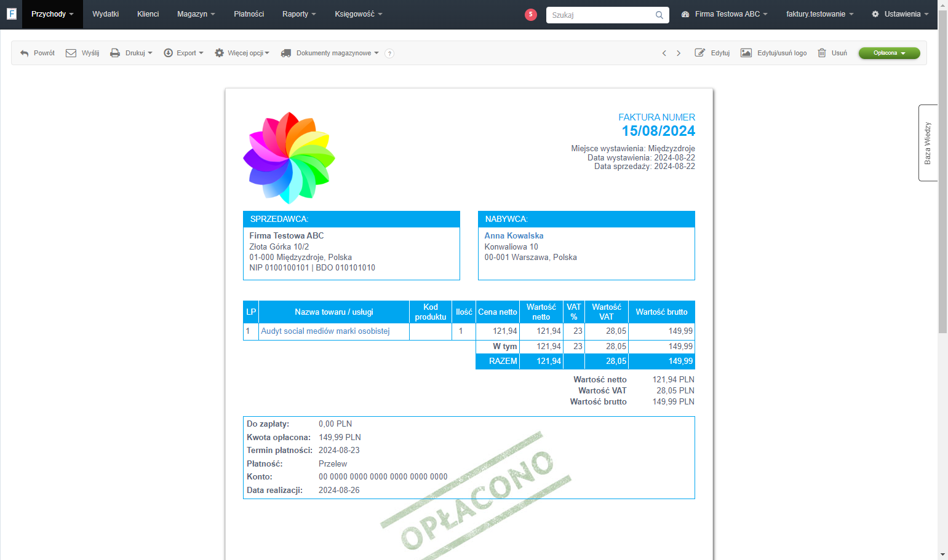Open the Magazyn dropdown menu
948x560 pixels.
tap(196, 14)
